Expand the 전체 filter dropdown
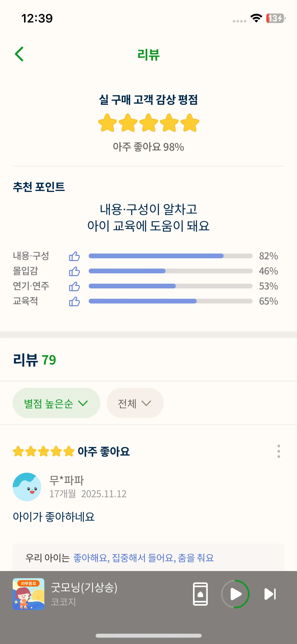 pyautogui.click(x=135, y=403)
